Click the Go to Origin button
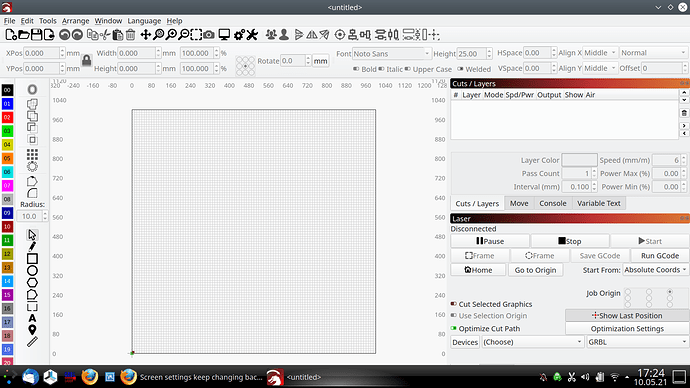The height and width of the screenshot is (388, 690). [x=535, y=270]
